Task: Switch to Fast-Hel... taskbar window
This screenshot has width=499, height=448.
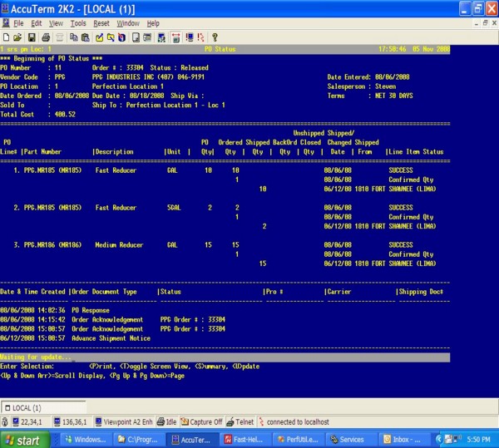Action: click(244, 440)
